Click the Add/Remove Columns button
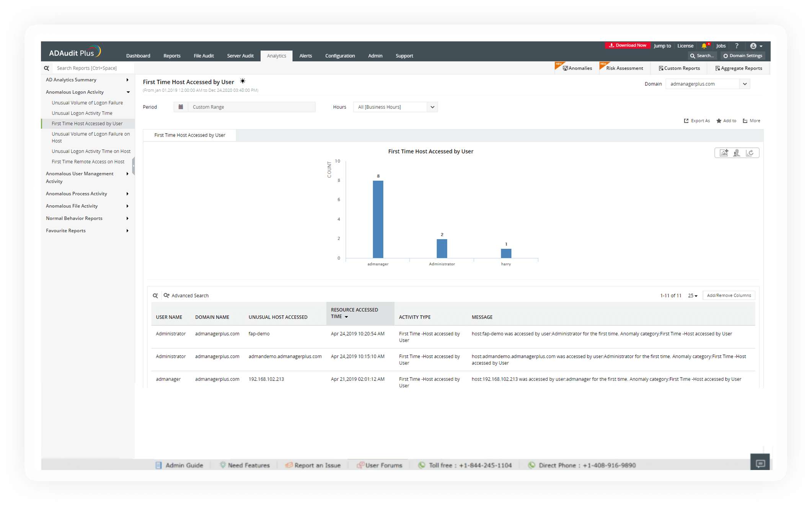 [729, 295]
